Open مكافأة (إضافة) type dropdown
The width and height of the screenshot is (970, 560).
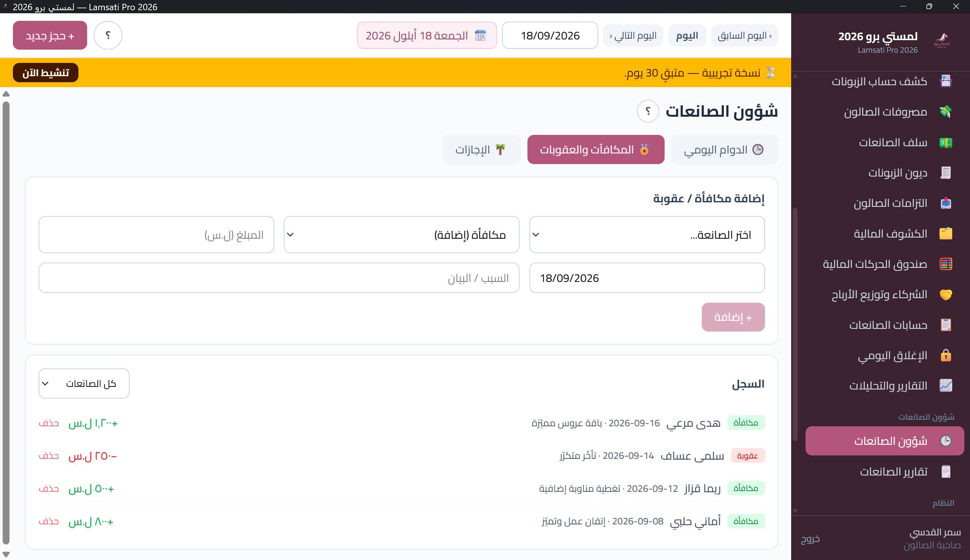401,235
